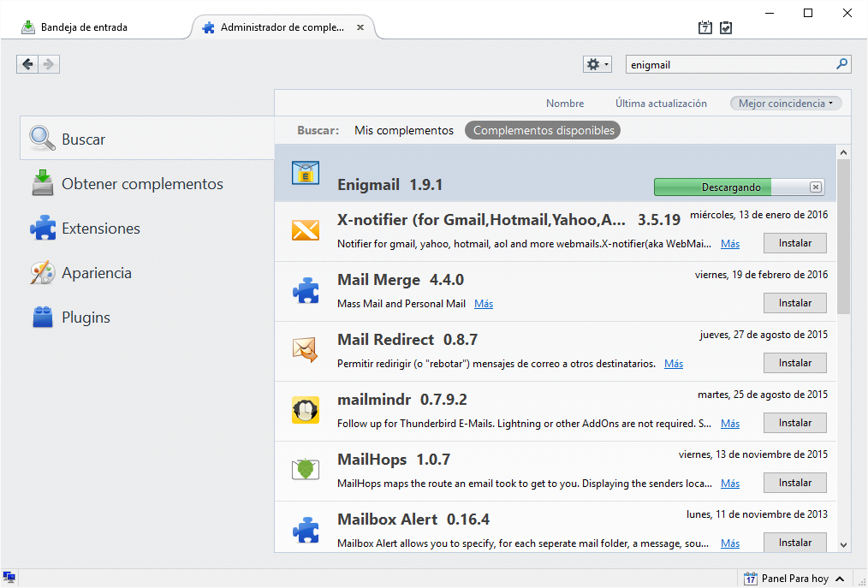Click the results list scroll down arrow
Screen dimensions: 868x588
coord(844,545)
